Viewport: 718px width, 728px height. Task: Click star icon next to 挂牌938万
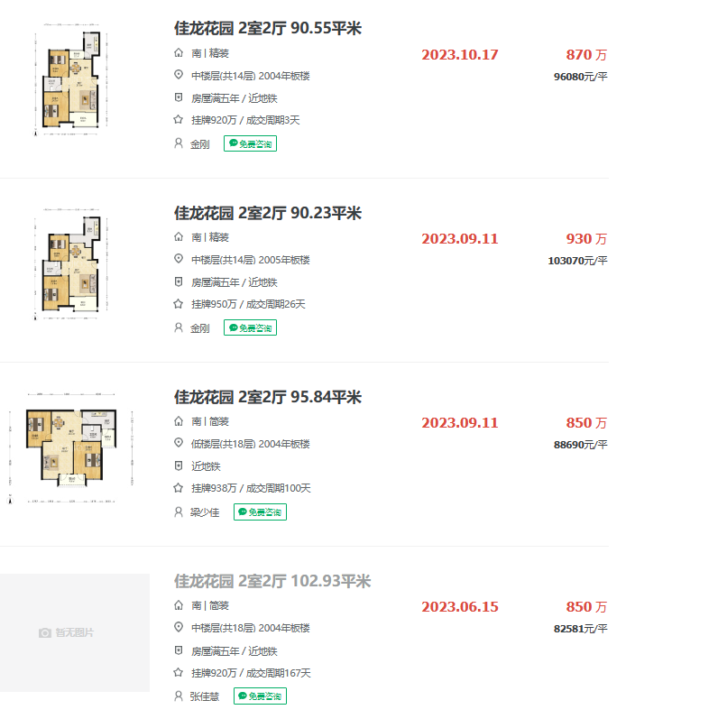pos(179,488)
